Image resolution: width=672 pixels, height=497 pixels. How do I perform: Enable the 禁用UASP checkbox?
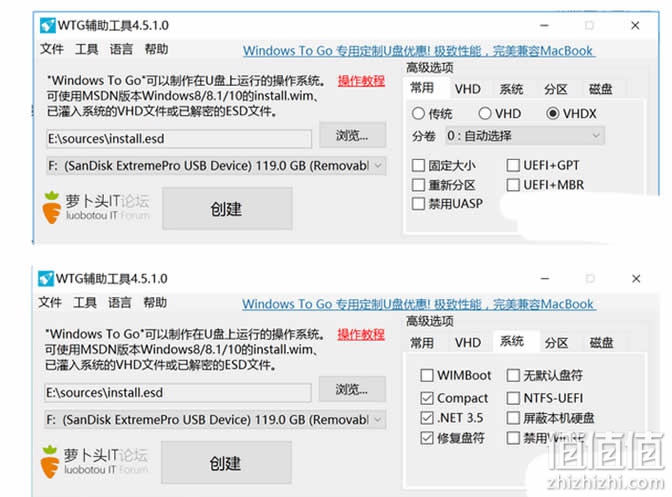pyautogui.click(x=418, y=204)
